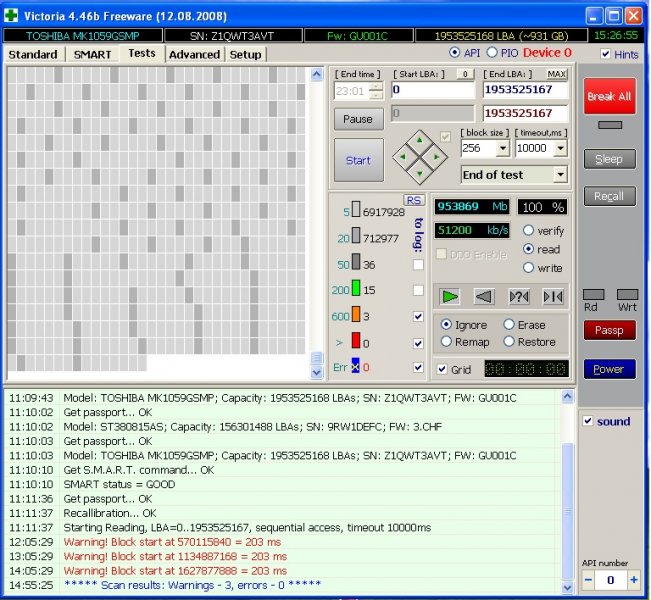Screen dimensions: 651x600
Task: Click the RS reset statistics button
Action: point(414,200)
